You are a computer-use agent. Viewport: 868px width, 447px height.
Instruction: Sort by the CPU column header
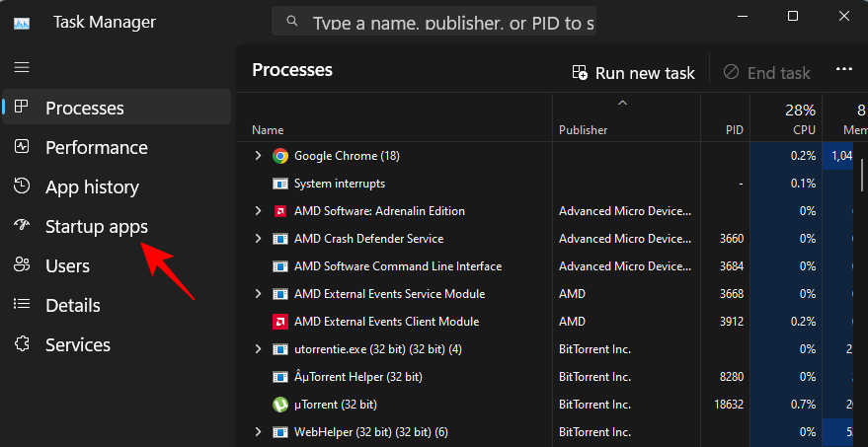(801, 119)
